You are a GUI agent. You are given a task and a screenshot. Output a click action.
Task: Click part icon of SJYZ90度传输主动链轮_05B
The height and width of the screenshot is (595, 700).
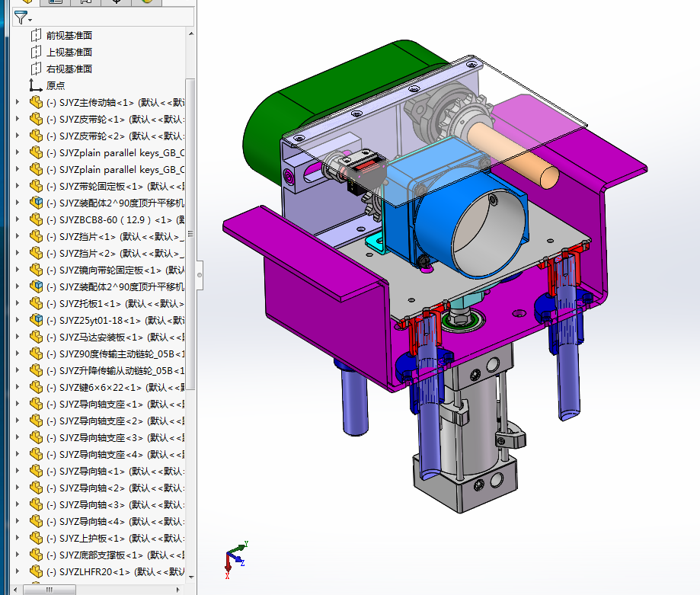[x=36, y=354]
